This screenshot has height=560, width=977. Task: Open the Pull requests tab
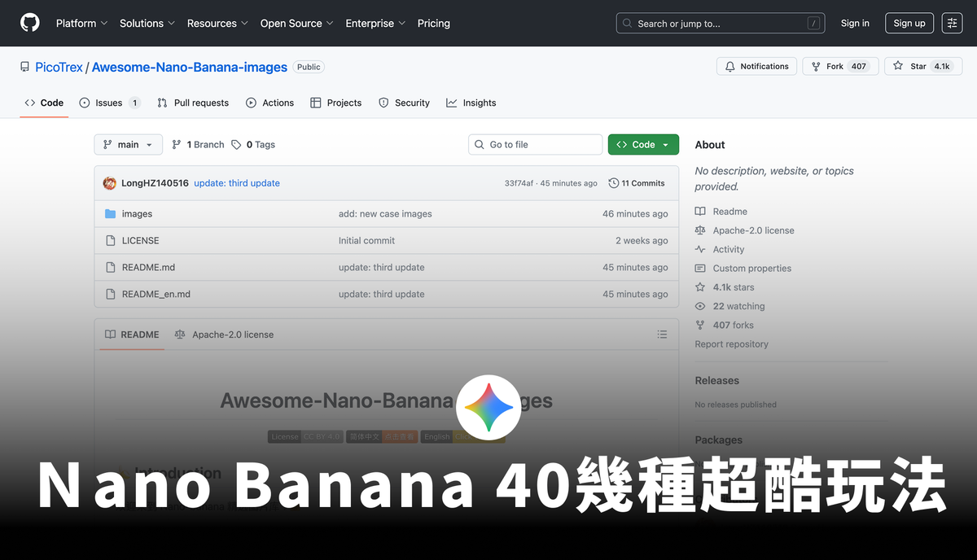pos(193,103)
